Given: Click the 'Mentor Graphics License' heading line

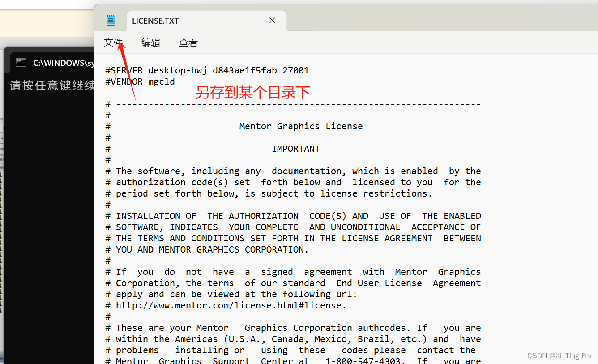Looking at the screenshot, I should coord(301,126).
